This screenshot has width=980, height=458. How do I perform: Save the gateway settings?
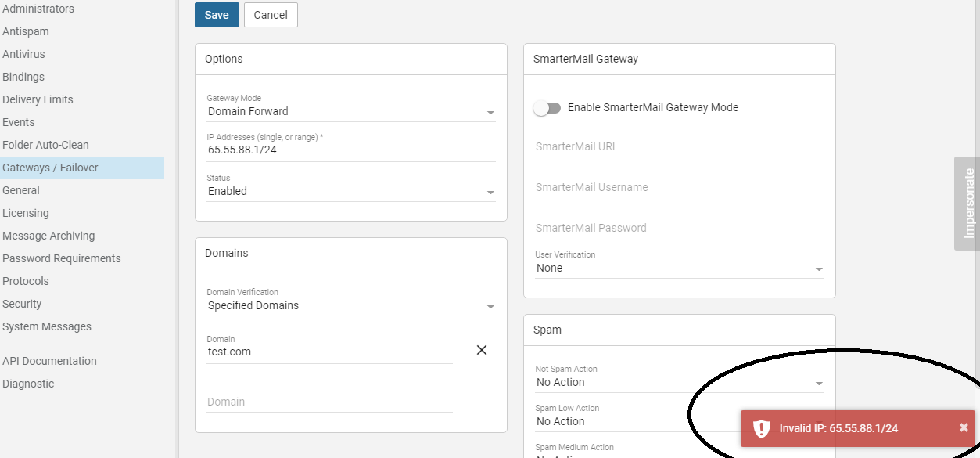[217, 15]
